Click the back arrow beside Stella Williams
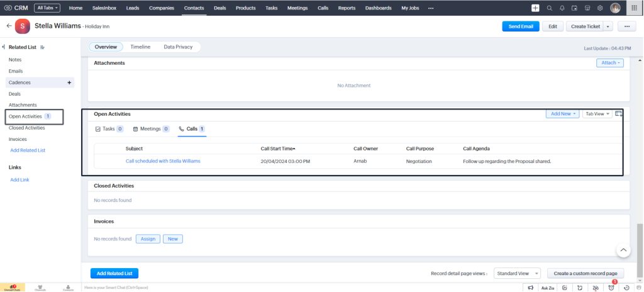Screen dimensions: 644x292 click(x=9, y=26)
